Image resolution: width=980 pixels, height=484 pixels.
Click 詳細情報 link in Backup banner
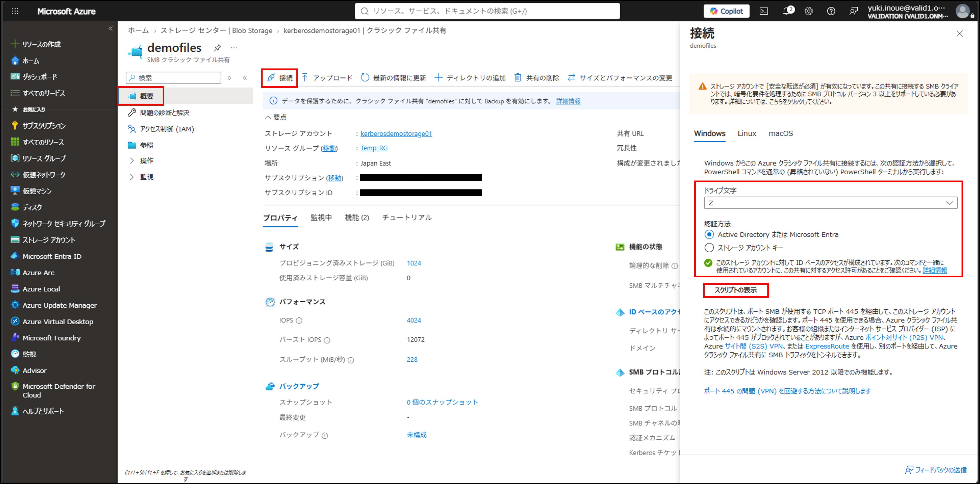point(568,101)
